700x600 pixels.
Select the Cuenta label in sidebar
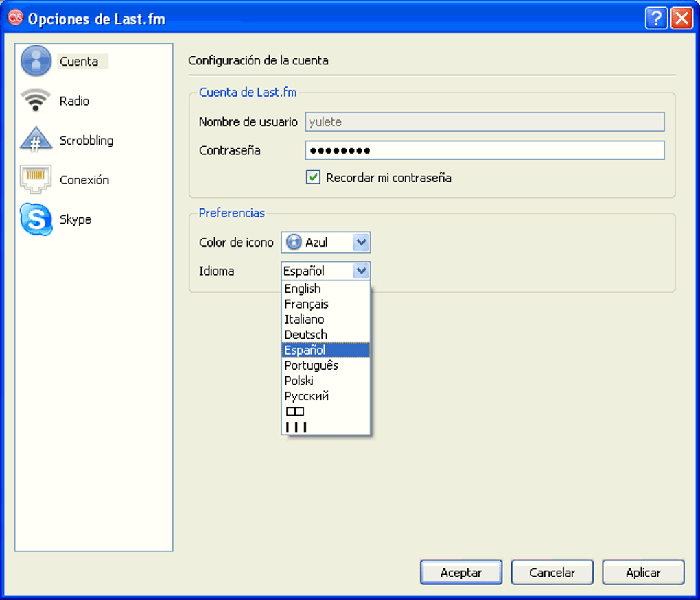[x=79, y=61]
